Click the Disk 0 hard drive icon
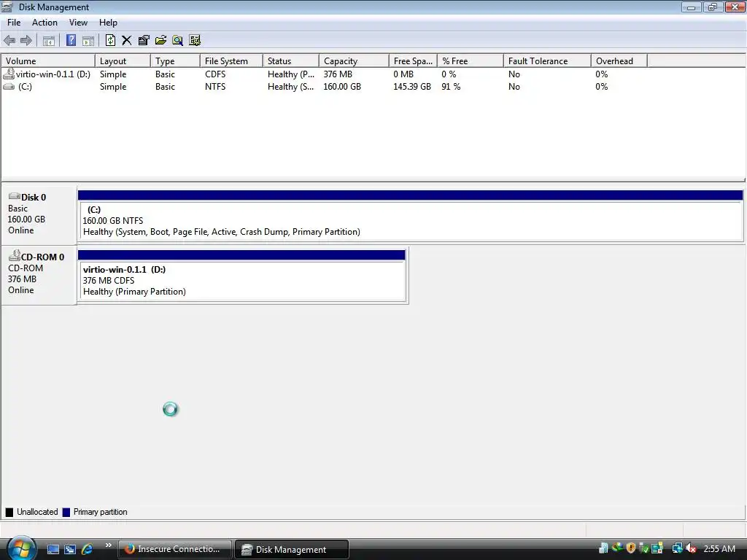Viewport: 747px width, 560px height. (x=15, y=196)
